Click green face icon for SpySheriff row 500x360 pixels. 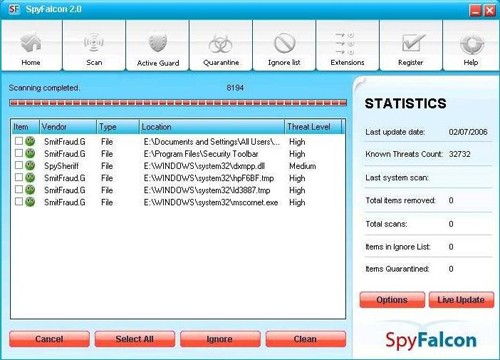(x=30, y=165)
